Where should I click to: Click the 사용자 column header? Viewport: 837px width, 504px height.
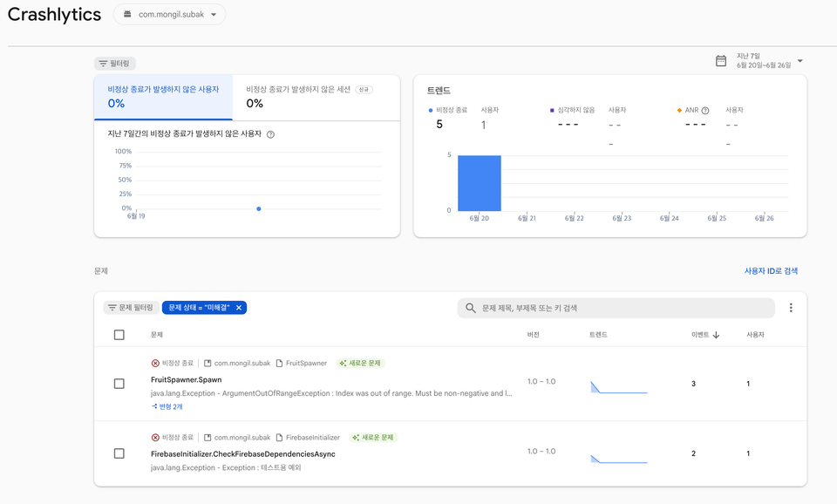(755, 335)
